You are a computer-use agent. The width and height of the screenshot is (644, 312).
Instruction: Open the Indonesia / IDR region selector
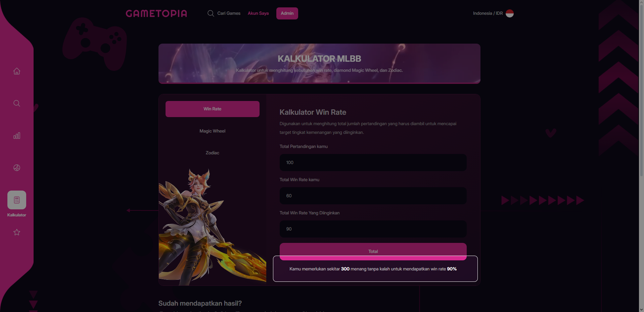pos(493,13)
